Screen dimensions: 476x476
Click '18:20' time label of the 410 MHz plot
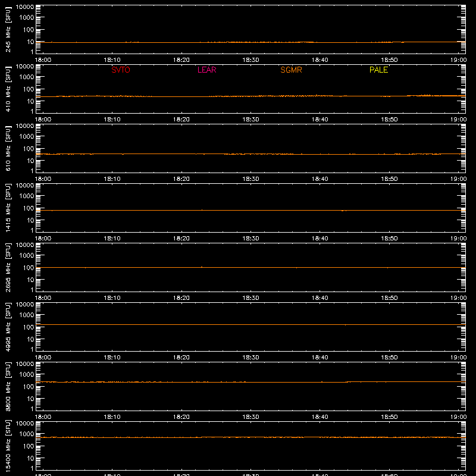181,120
